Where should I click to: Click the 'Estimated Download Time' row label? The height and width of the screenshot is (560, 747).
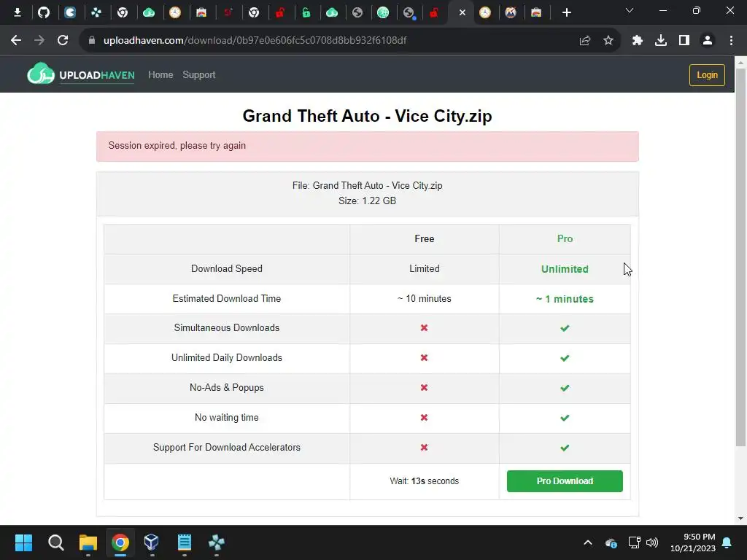227,298
